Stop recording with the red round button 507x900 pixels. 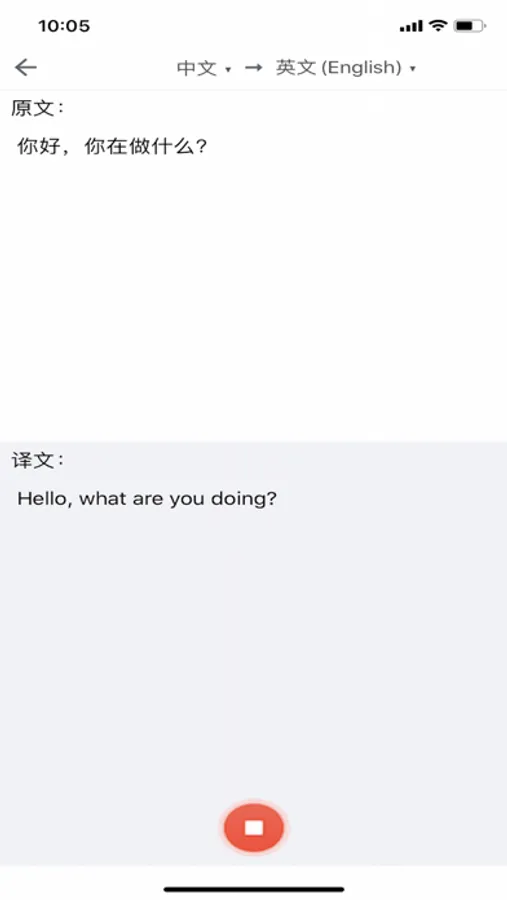tap(254, 827)
